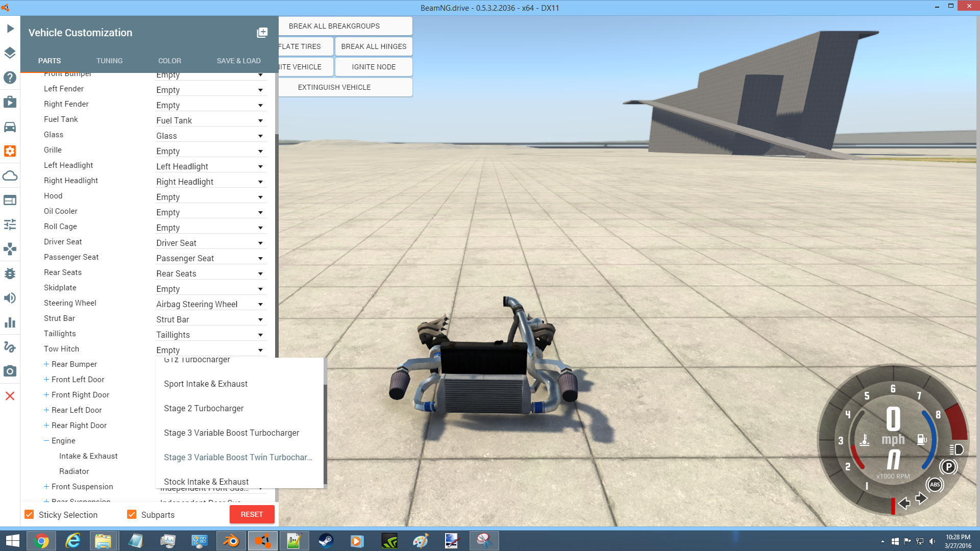Viewport: 980px width, 551px height.
Task: Click the intake dropdown list scrollbar
Action: pyautogui.click(x=325, y=434)
